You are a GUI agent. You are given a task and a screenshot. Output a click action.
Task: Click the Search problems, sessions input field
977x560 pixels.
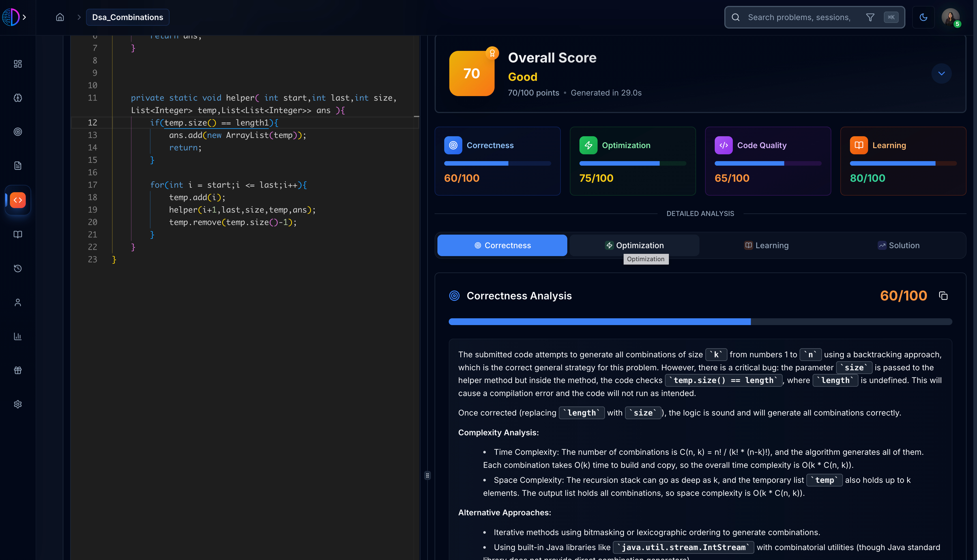pyautogui.click(x=799, y=17)
